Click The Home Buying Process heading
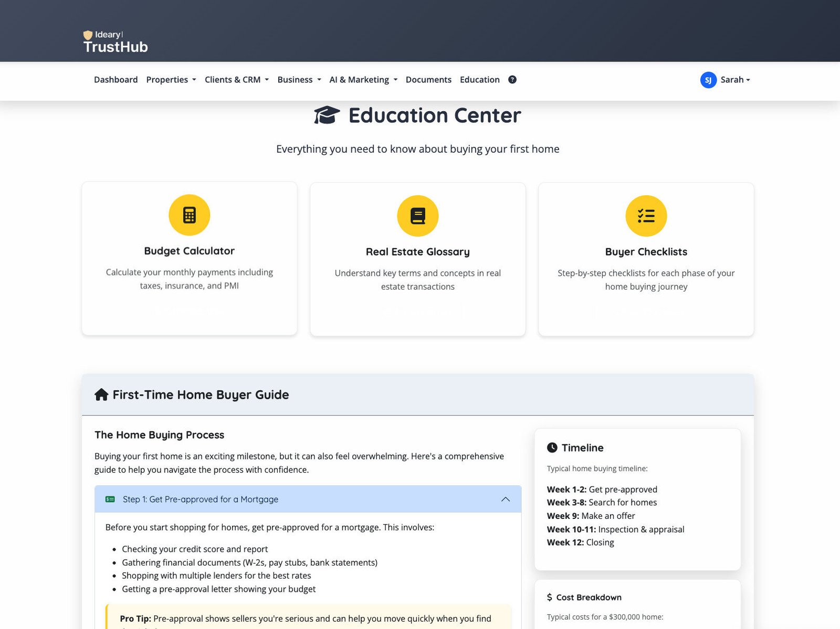Screen dimensions: 840x629 160,435
